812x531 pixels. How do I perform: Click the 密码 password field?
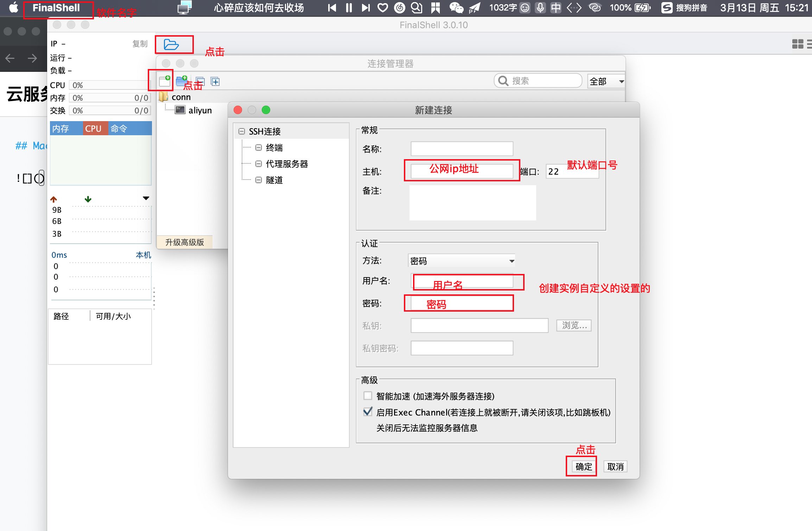point(462,303)
